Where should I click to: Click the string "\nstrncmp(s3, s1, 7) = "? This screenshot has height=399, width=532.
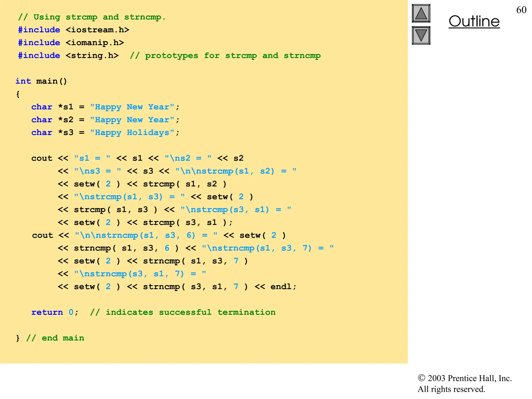coord(140,274)
